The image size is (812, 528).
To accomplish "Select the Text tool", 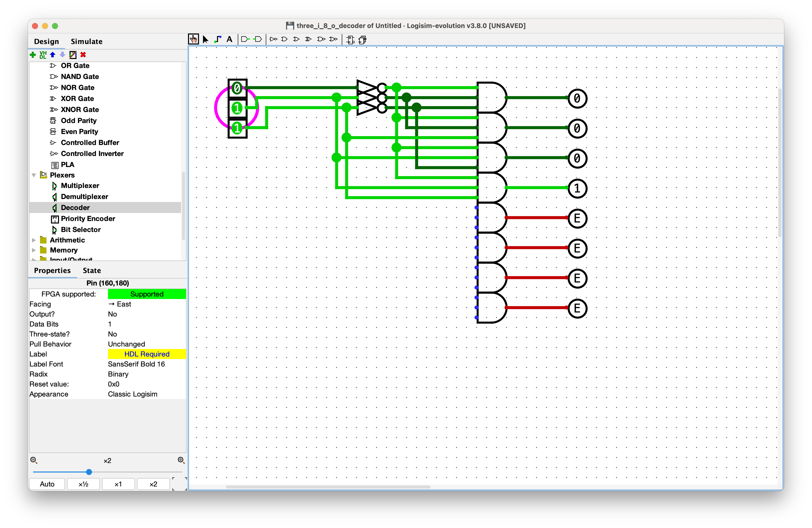I will pos(229,39).
